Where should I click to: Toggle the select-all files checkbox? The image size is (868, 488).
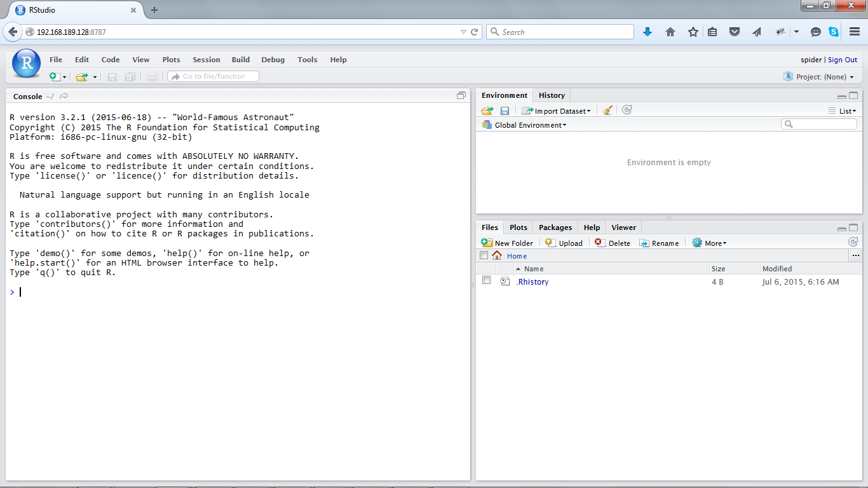click(484, 255)
